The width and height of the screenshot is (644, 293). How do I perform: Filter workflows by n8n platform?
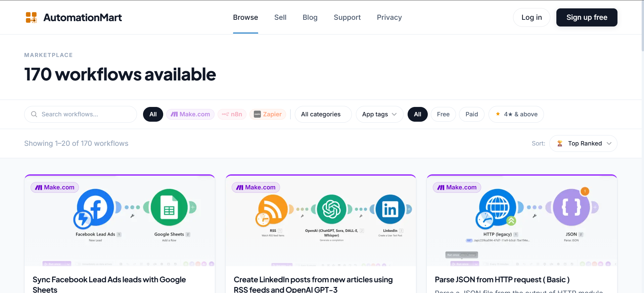[232, 114]
